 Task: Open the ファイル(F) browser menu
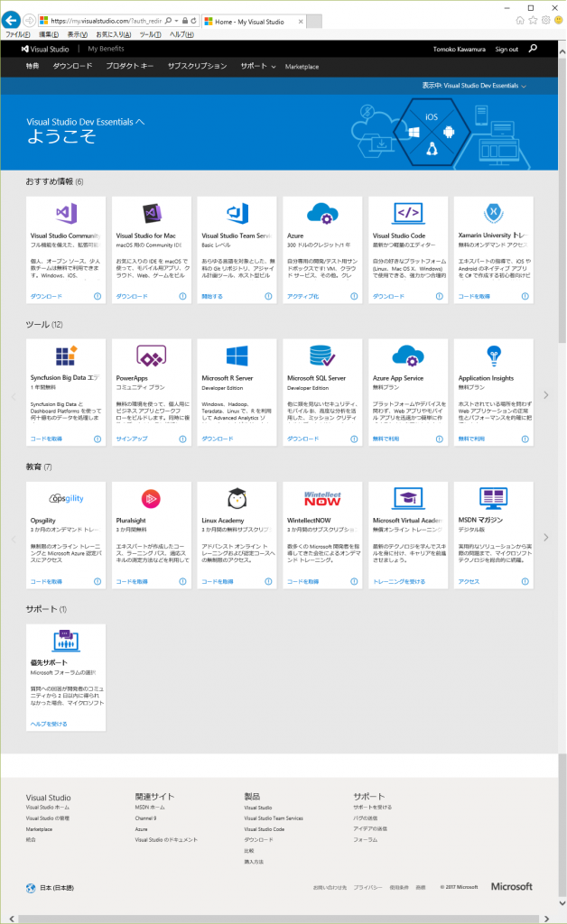(x=18, y=35)
